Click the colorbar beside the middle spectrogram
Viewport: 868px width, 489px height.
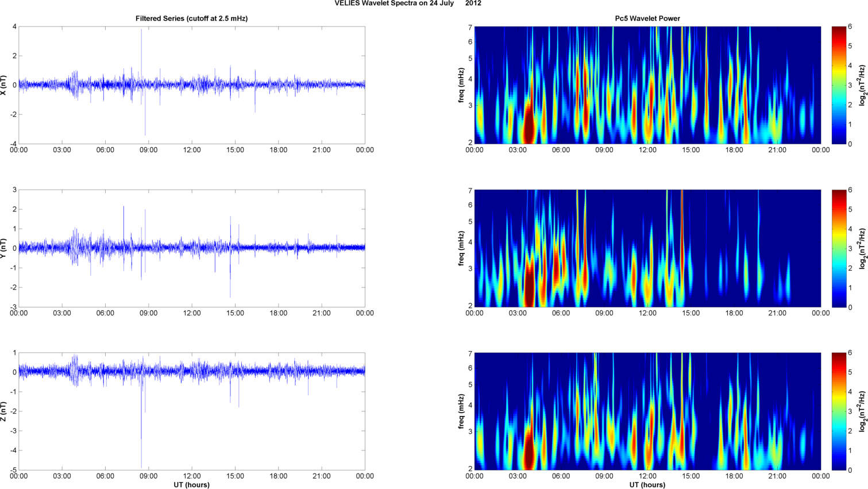pyautogui.click(x=839, y=248)
